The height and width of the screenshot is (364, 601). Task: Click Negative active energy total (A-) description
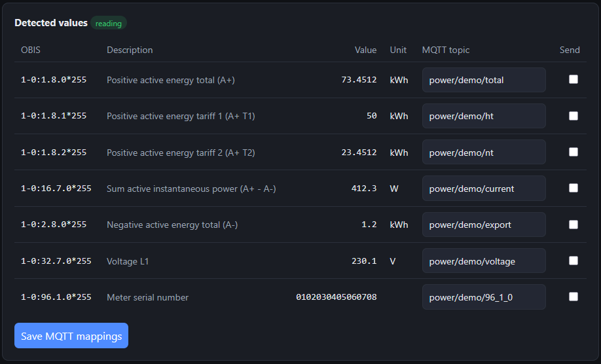(x=172, y=225)
